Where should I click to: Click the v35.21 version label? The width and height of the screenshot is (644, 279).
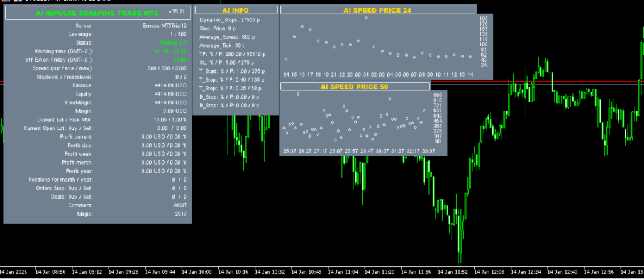177,13
